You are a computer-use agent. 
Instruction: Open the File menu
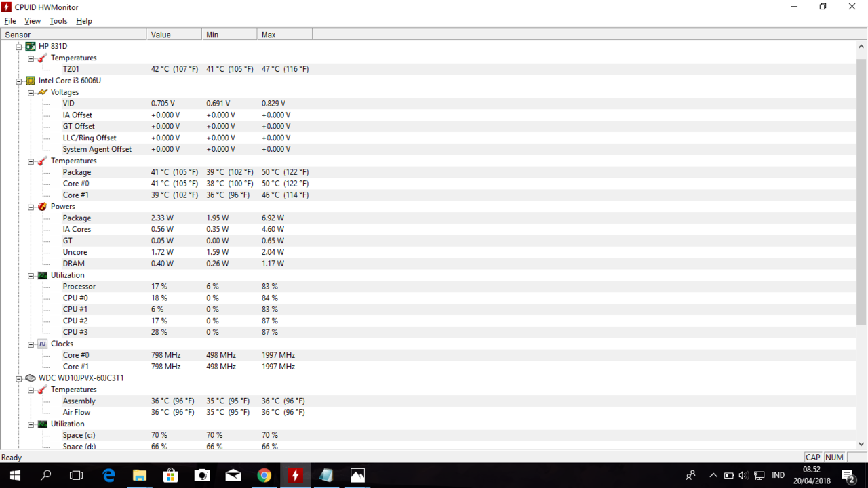click(10, 21)
